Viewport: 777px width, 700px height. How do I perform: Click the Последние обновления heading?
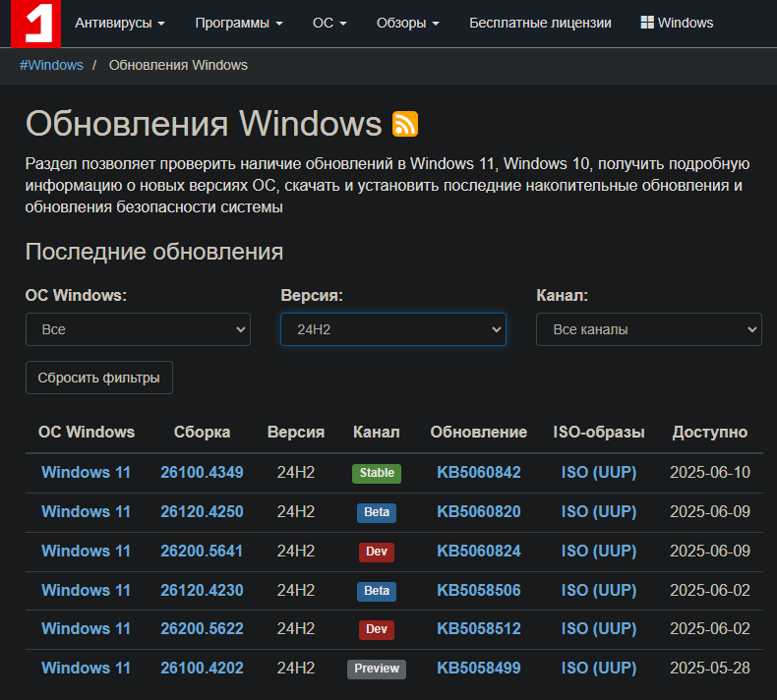[154, 252]
